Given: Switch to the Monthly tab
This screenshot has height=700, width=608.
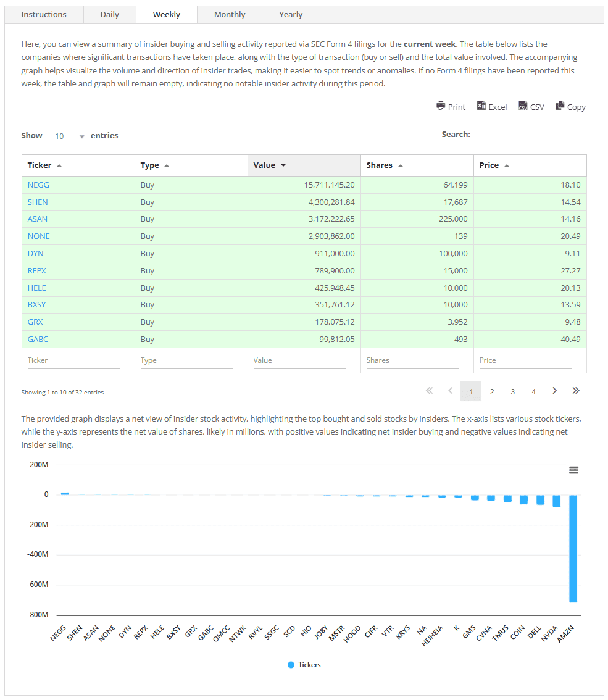Looking at the screenshot, I should pos(230,15).
